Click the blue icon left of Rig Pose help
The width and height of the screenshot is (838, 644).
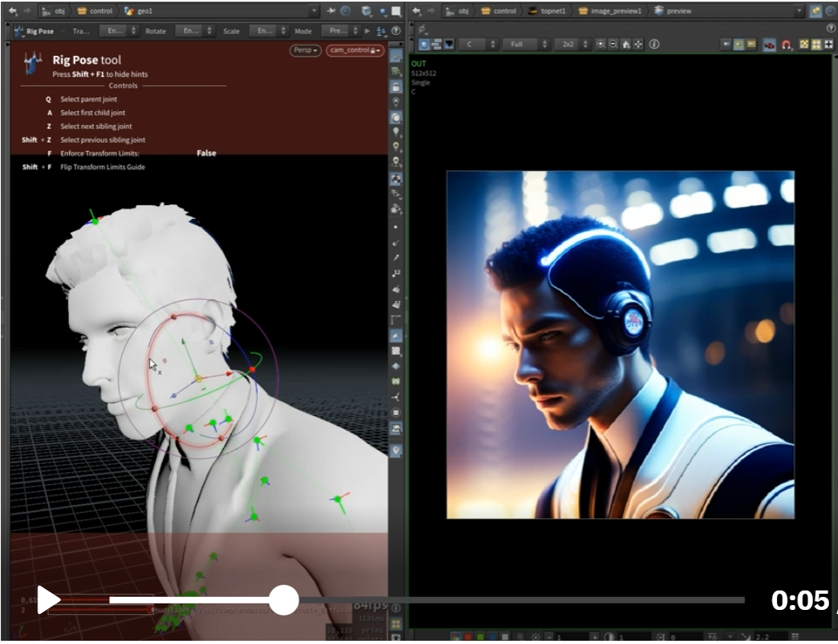point(381,31)
